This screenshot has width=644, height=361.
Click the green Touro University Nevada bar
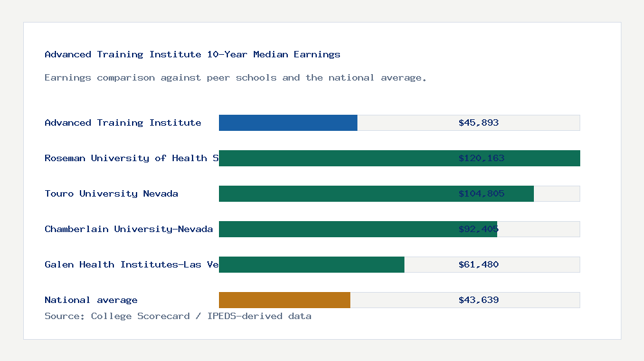[x=376, y=193]
